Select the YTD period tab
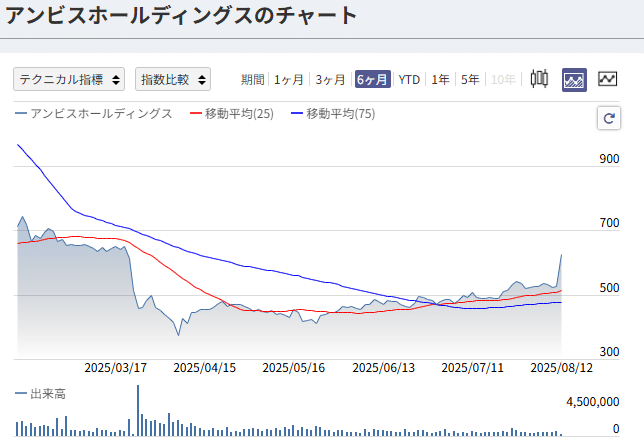 pyautogui.click(x=409, y=79)
